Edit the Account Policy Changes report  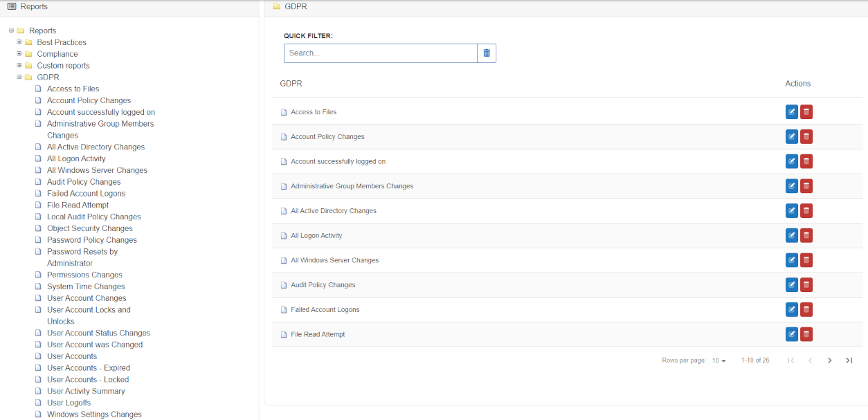click(792, 137)
